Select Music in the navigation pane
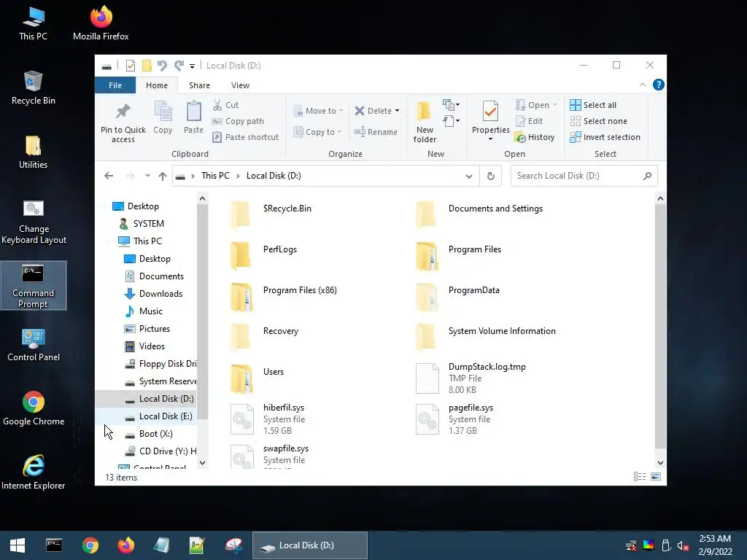 tap(150, 311)
